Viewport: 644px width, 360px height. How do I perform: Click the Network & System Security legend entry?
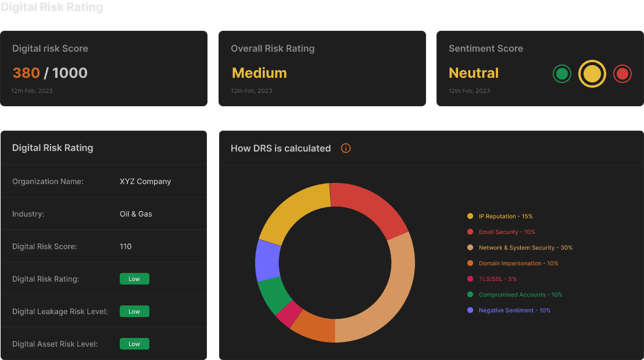point(520,247)
